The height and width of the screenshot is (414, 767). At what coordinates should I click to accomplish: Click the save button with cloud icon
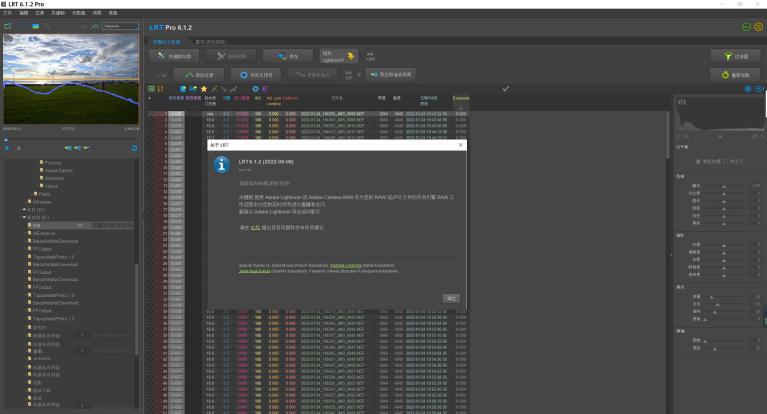[286, 57]
